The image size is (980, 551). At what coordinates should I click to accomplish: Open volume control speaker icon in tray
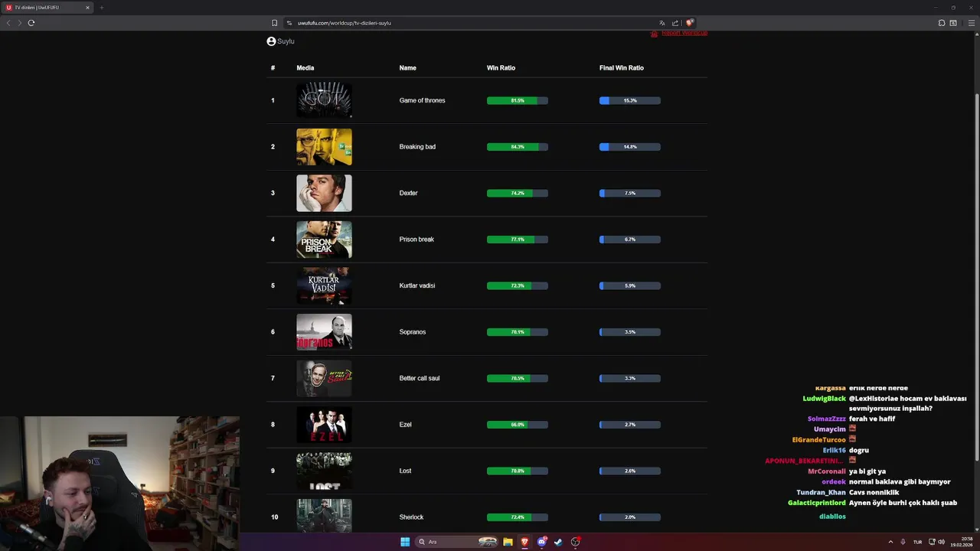941,542
